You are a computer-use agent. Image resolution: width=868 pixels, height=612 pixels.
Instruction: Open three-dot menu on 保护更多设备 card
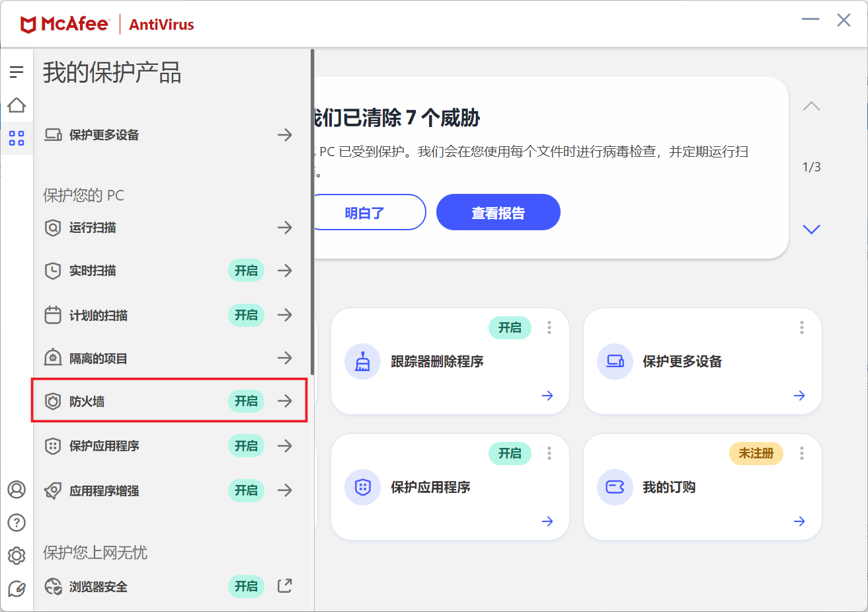point(802,328)
